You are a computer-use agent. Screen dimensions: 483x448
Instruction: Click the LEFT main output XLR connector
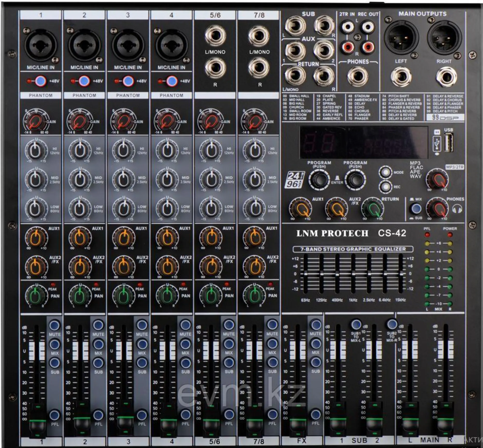click(401, 38)
